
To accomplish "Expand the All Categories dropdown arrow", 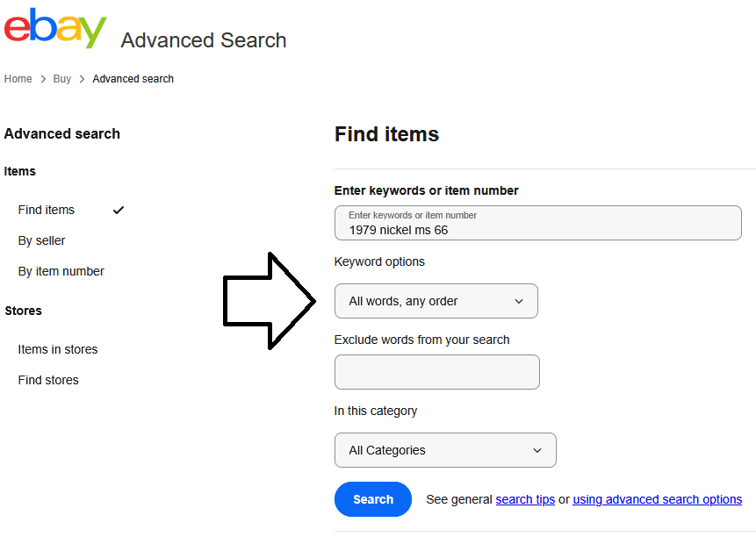I will coord(537,450).
